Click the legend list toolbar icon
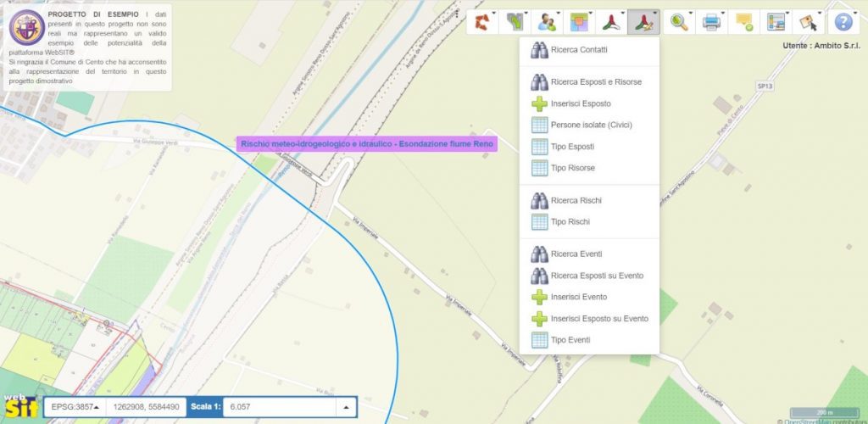Image resolution: width=868 pixels, height=424 pixels. 776,22
